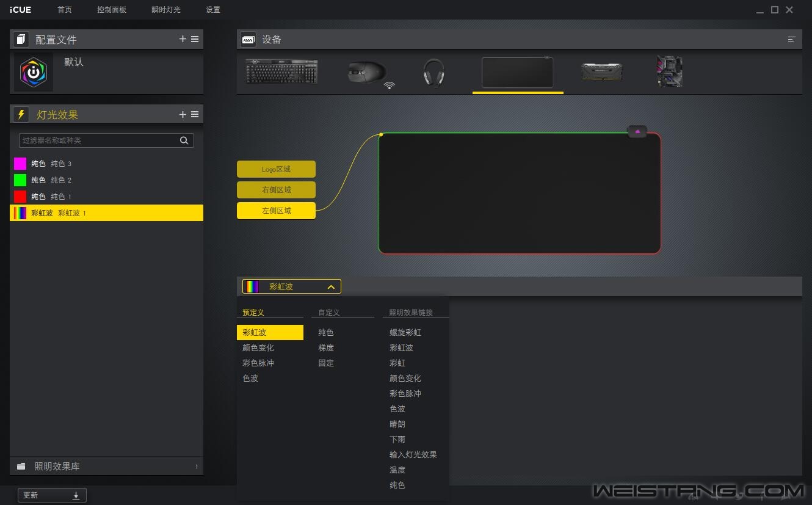Viewport: 812px width, 505px height.
Task: Choose 纯色 under 照明效果链接
Action: pos(397,485)
